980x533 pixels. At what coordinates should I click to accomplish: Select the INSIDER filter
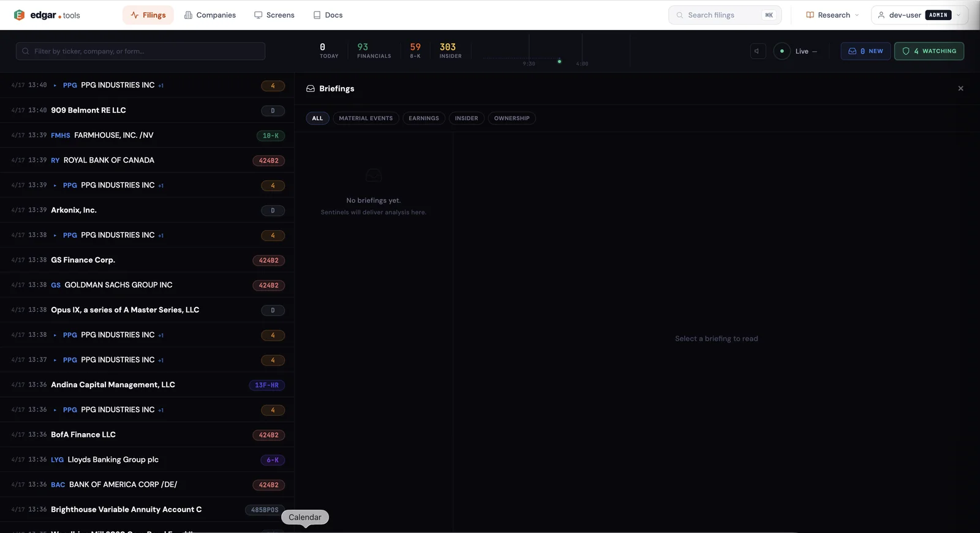pyautogui.click(x=466, y=118)
